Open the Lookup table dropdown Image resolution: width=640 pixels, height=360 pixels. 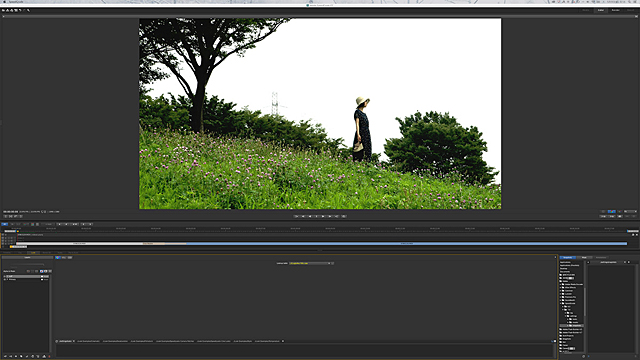point(310,263)
